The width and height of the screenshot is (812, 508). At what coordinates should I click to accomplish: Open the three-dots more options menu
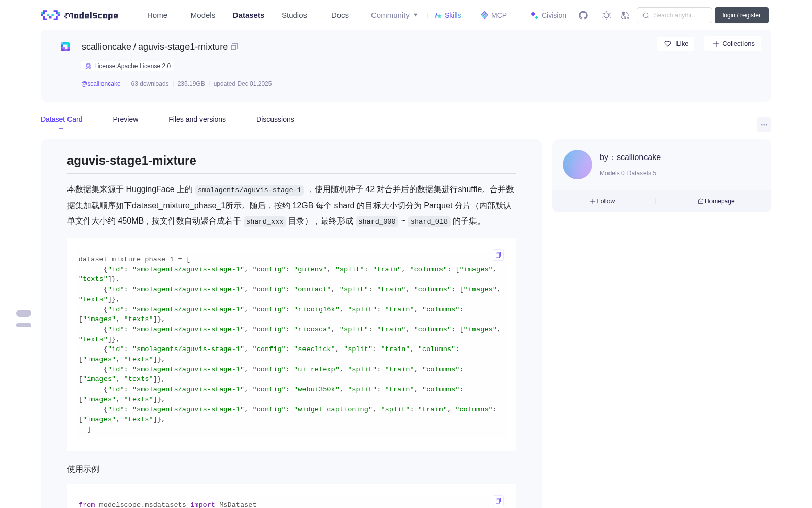(764, 124)
